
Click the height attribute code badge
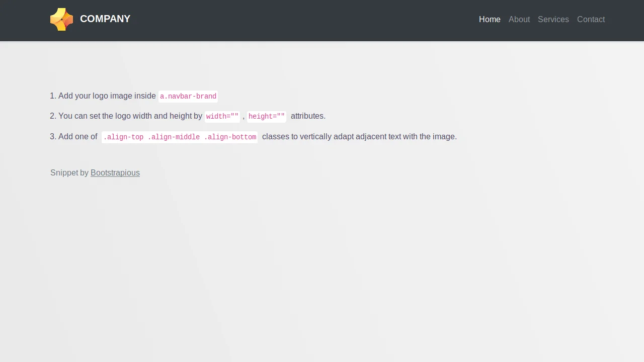point(266,116)
